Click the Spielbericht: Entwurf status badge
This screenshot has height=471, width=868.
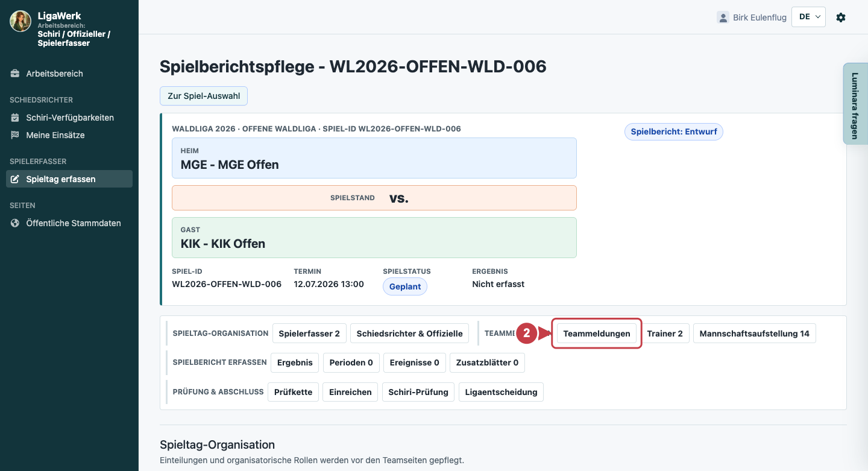(x=673, y=131)
